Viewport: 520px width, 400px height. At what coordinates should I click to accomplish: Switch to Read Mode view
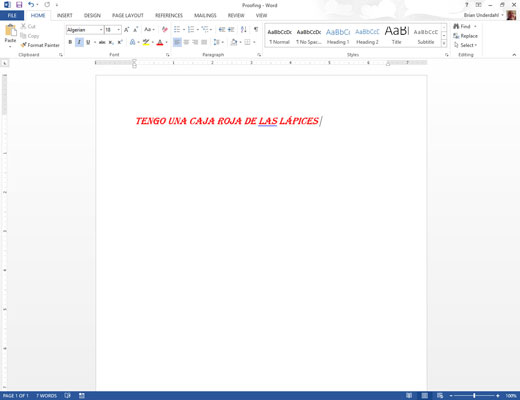tap(409, 396)
